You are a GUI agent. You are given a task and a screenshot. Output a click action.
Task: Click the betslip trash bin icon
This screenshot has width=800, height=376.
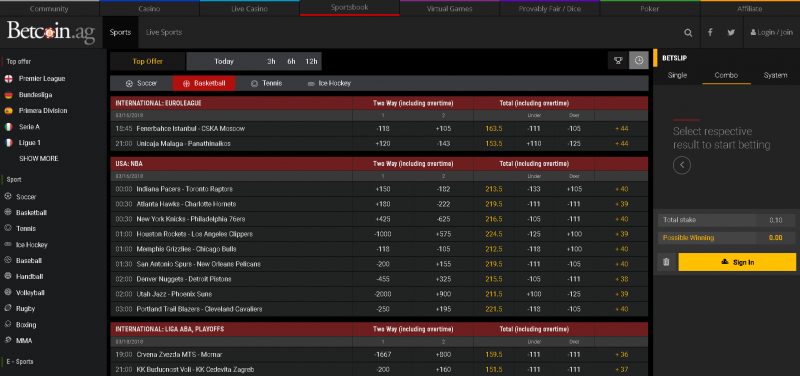pyautogui.click(x=666, y=262)
